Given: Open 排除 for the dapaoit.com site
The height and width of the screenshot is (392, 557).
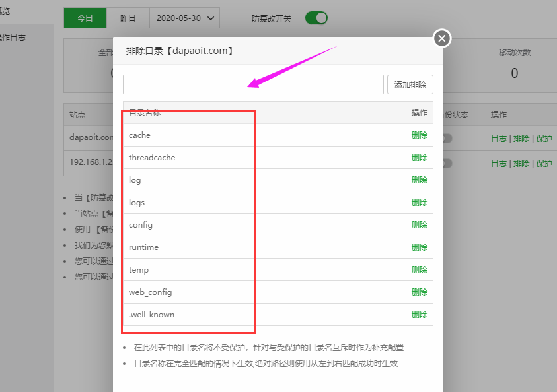Looking at the screenshot, I should pos(521,139).
